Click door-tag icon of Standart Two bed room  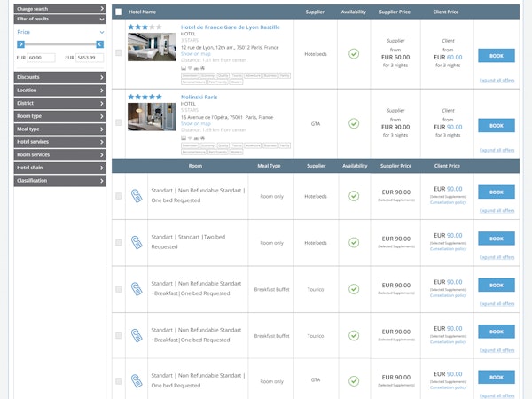[x=137, y=242]
